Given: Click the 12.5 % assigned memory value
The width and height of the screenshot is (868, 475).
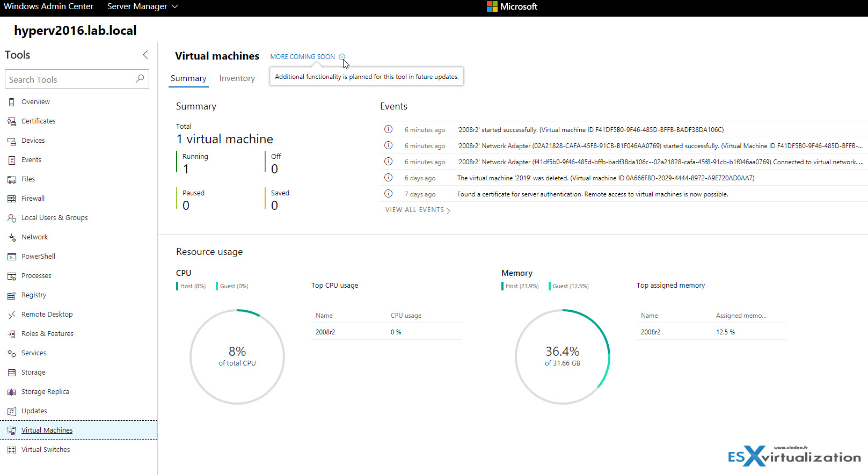Looking at the screenshot, I should [x=725, y=332].
